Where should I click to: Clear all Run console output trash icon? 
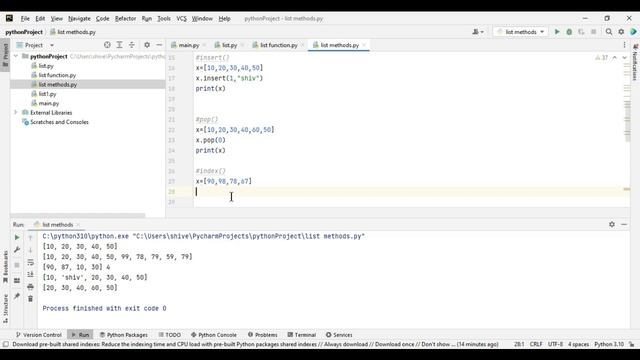(31, 299)
